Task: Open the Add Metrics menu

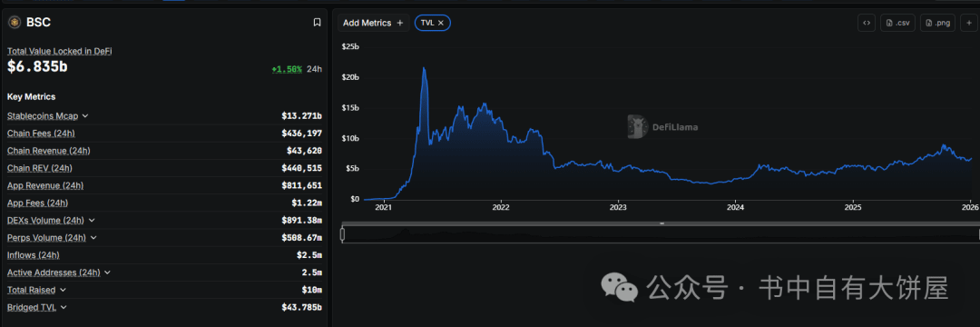Action: click(x=373, y=23)
